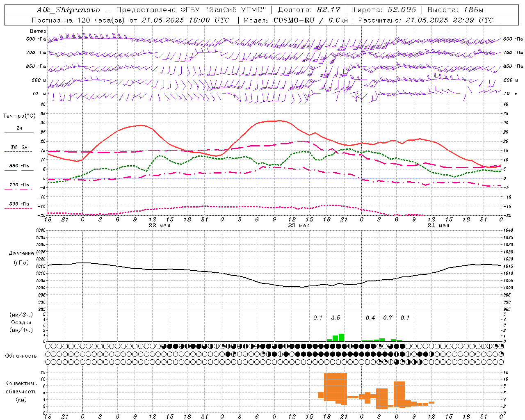This screenshot has width=525, height=420.
Task: Click the date label 22 мая
Action: pos(159,226)
